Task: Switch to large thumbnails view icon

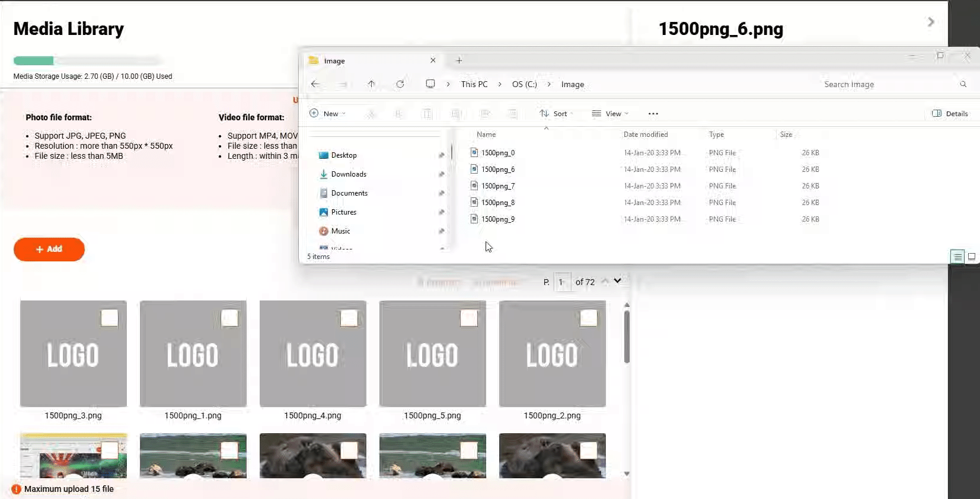Action: (972, 257)
